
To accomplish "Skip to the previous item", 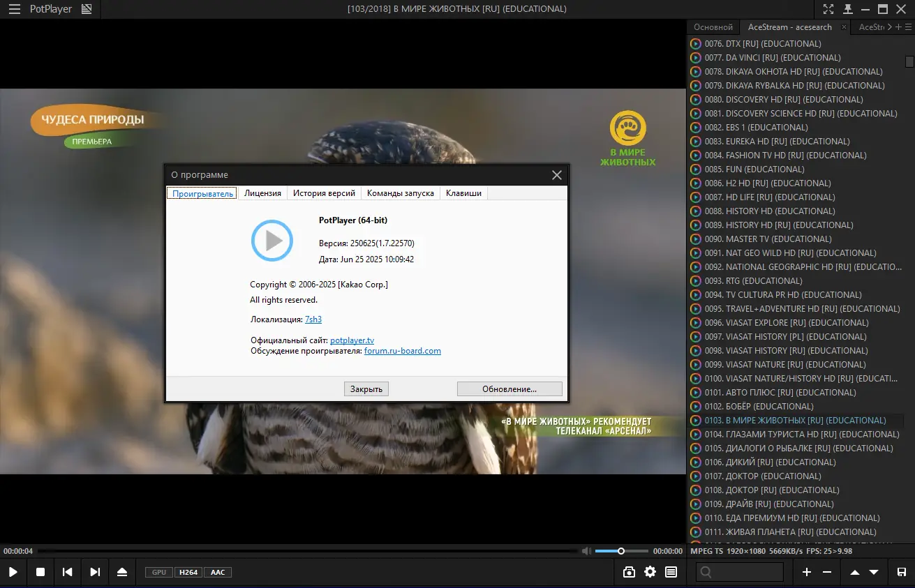I will click(x=68, y=572).
